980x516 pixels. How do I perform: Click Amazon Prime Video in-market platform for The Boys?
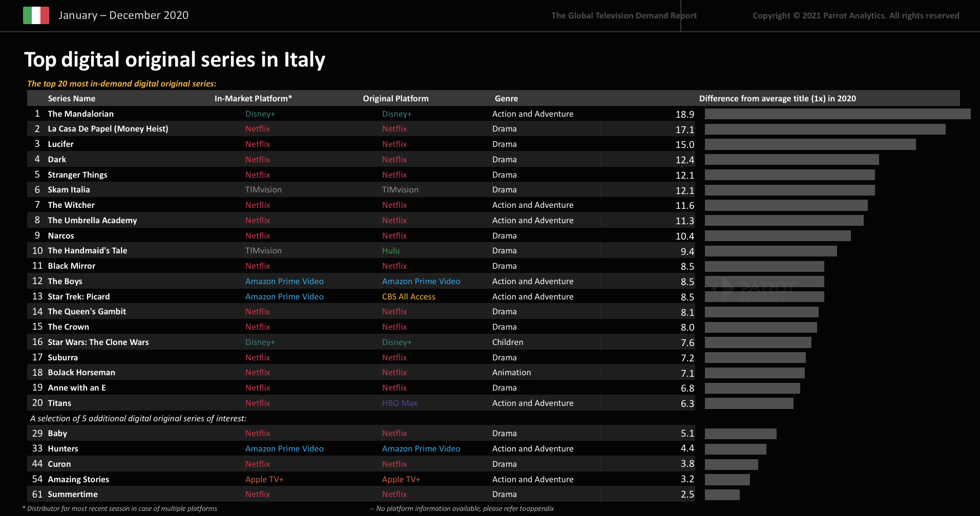click(284, 281)
